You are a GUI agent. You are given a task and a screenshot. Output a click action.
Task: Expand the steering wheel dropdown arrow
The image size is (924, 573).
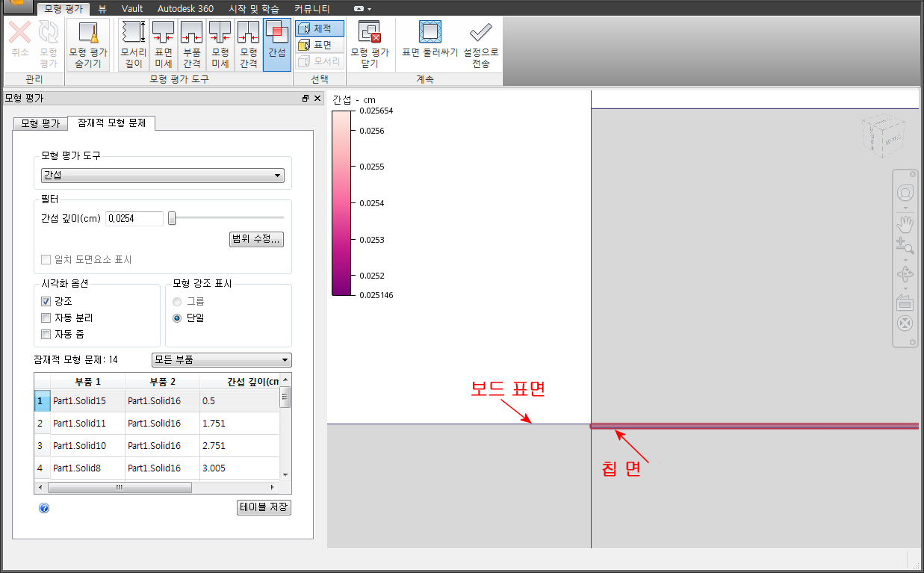tap(905, 207)
